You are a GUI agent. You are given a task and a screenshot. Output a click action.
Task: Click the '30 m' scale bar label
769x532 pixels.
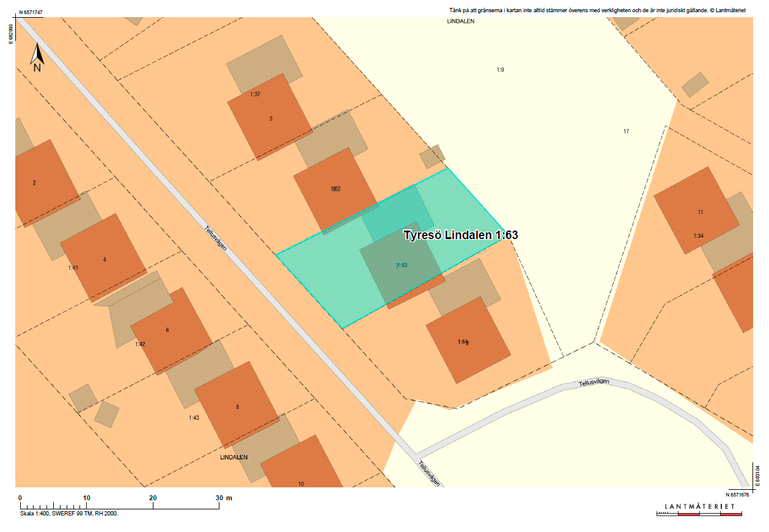[224, 498]
